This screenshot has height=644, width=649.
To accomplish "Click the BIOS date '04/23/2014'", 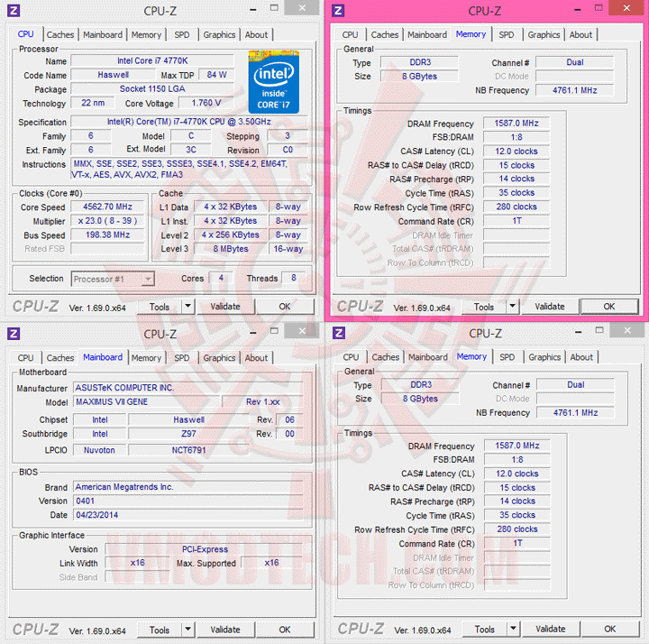I will point(188,515).
